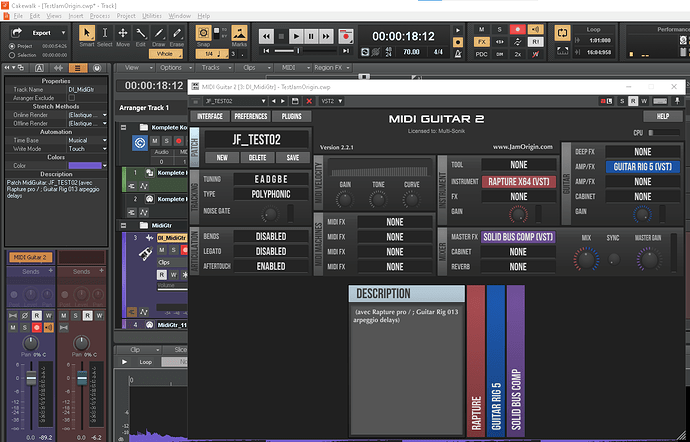The height and width of the screenshot is (442, 690).
Task: Change the POLYPHONIC tracking type
Action: (271, 194)
